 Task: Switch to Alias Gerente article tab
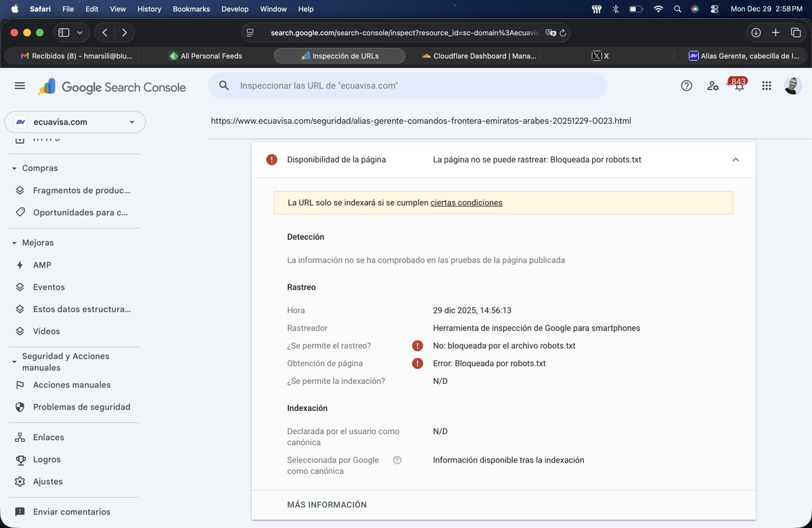coord(743,56)
